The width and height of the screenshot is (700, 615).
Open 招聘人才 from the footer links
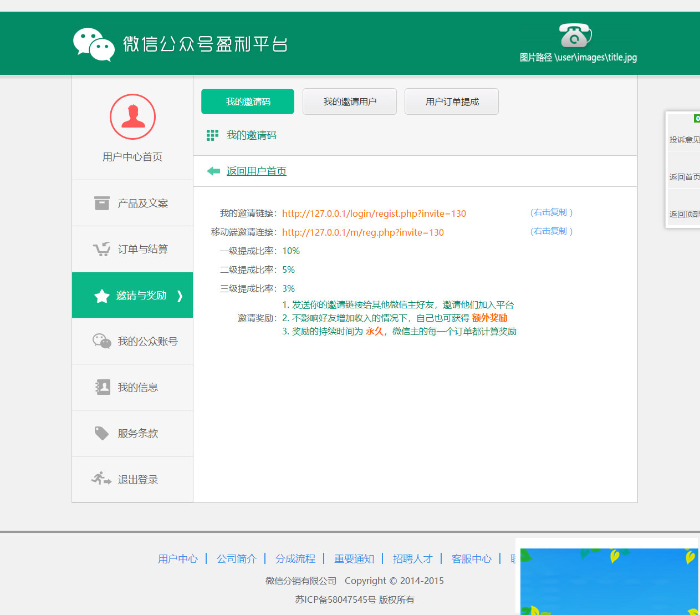pyautogui.click(x=412, y=558)
